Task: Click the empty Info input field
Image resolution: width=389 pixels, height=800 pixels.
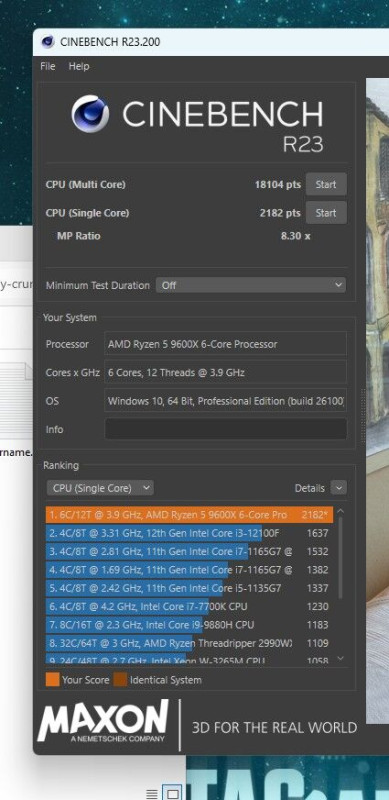Action: (225, 429)
